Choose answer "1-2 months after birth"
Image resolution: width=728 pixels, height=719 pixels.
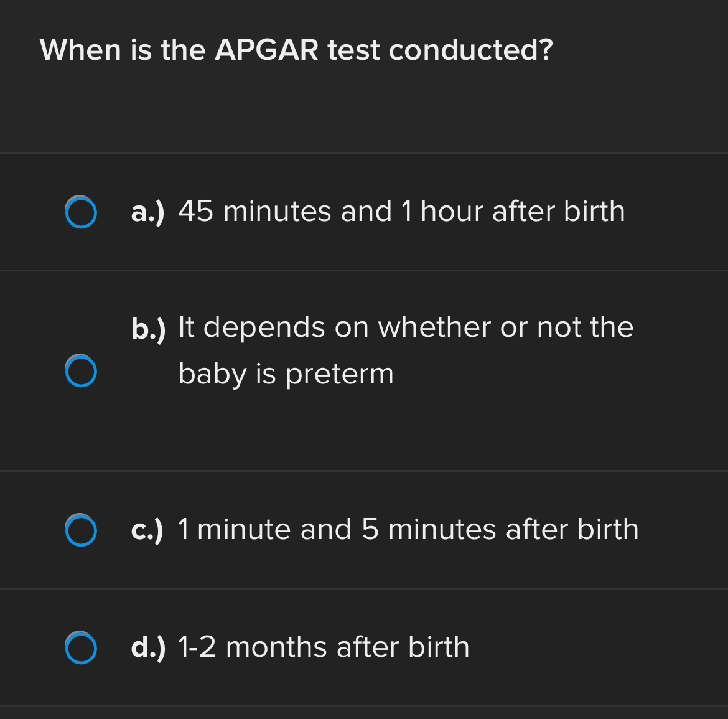click(324, 647)
